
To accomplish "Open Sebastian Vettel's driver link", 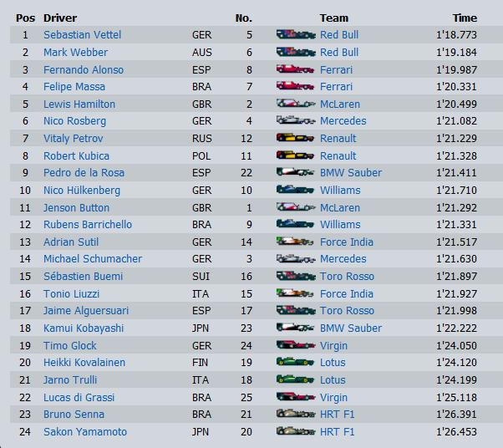I will [x=82, y=35].
